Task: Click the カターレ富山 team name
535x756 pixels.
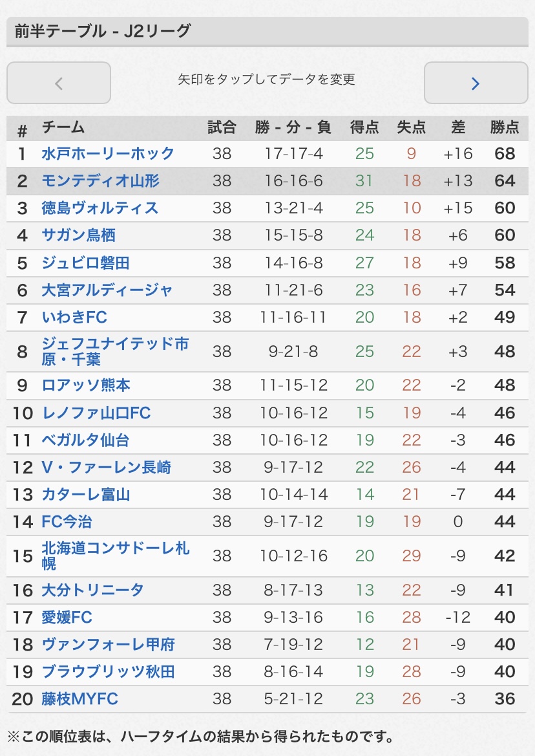Action: (86, 495)
